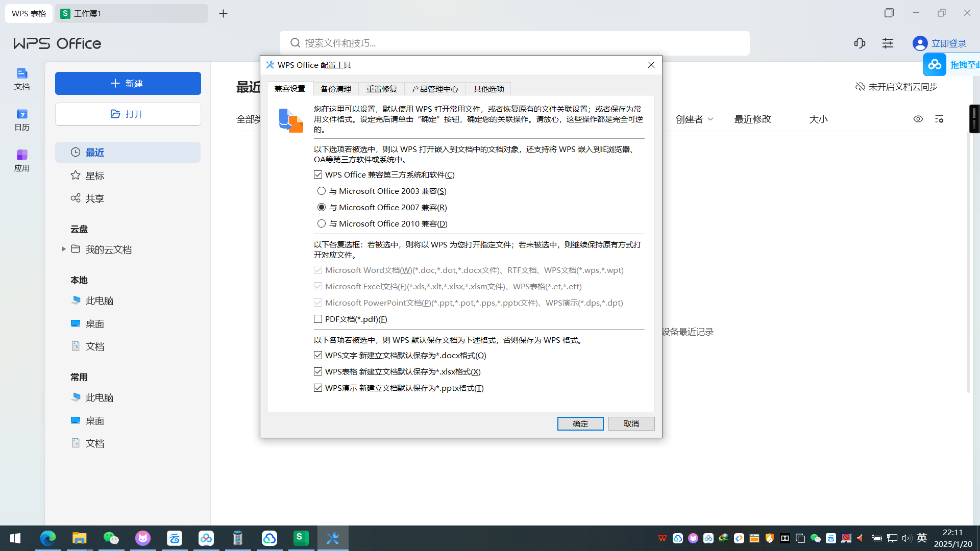Select Microsoft Office 2010 compatibility radio
980x551 pixels.
(322, 223)
